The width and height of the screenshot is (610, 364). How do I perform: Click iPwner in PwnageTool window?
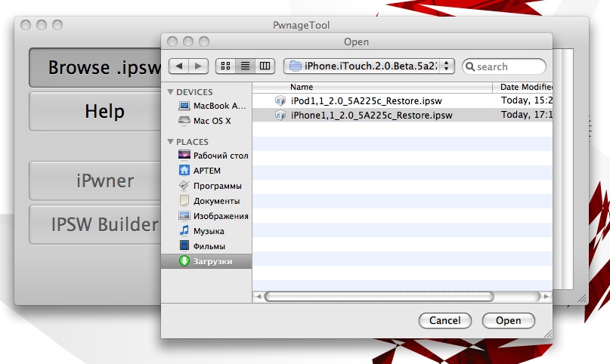coord(95,181)
